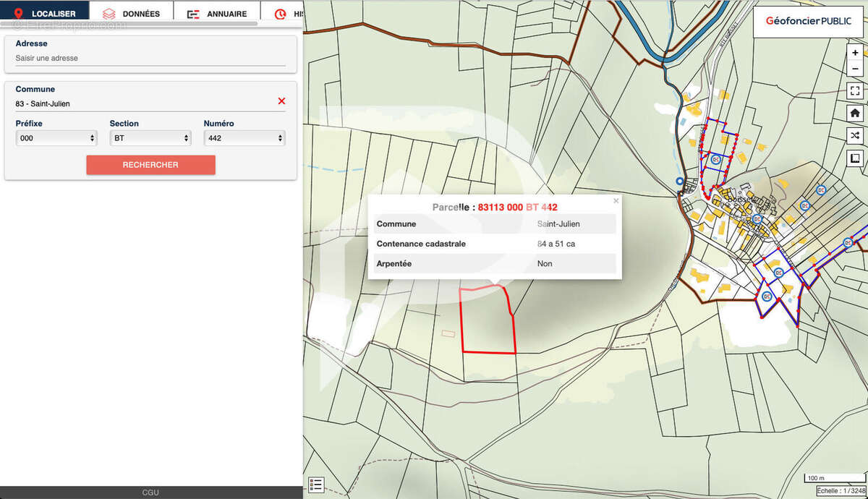Click the home extent button

(x=855, y=114)
